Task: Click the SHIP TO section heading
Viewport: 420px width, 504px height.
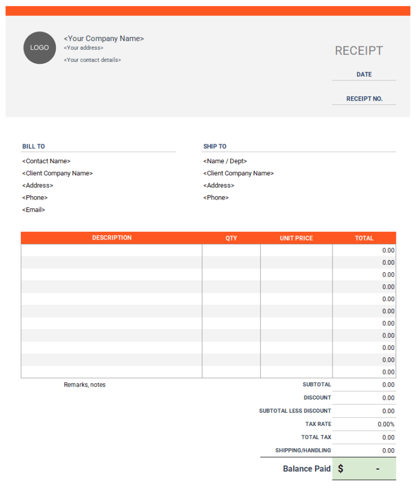Action: tap(215, 146)
